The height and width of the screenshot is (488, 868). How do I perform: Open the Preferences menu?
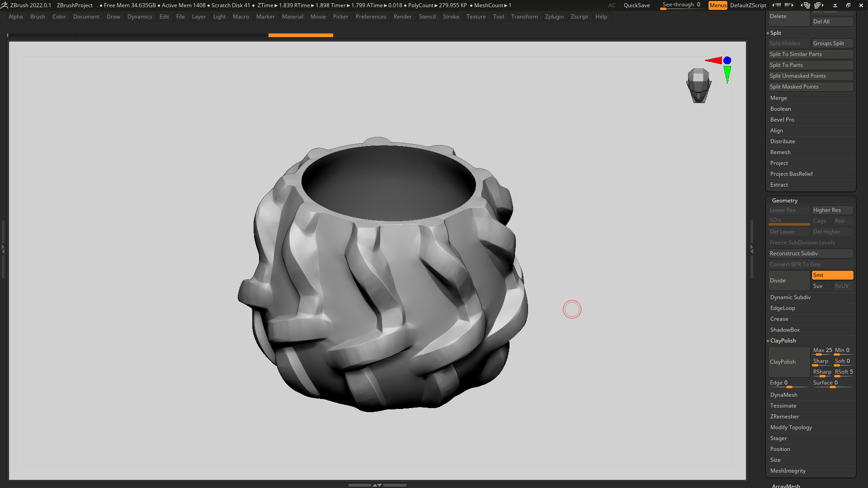[x=371, y=17]
